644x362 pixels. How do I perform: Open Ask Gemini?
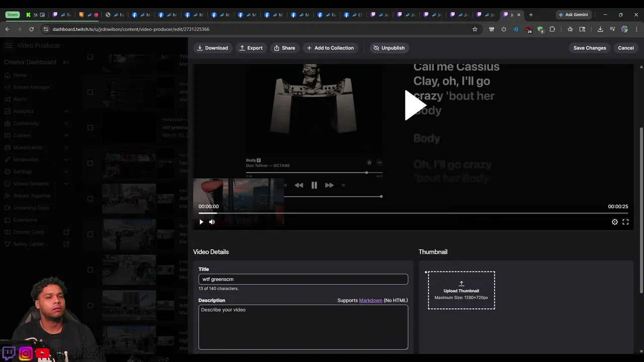point(573,15)
